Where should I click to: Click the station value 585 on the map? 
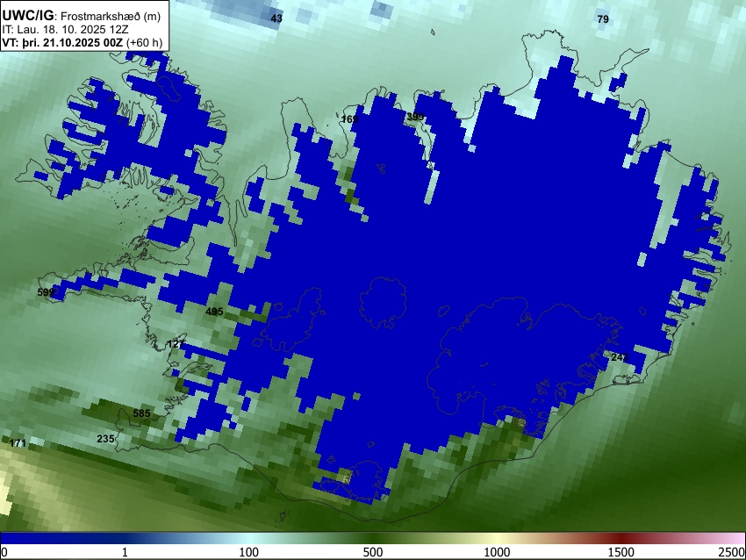(142, 413)
